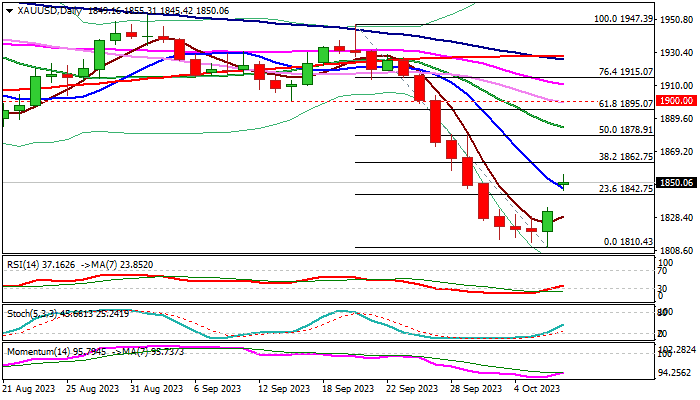Click the 23.6 1842.75 retracement label
This screenshot has height=400, width=700.
(x=623, y=188)
